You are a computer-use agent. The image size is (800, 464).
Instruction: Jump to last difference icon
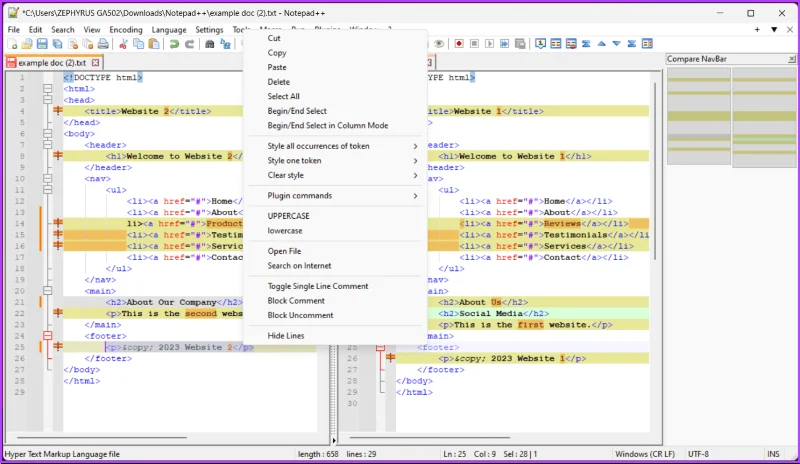(632, 44)
